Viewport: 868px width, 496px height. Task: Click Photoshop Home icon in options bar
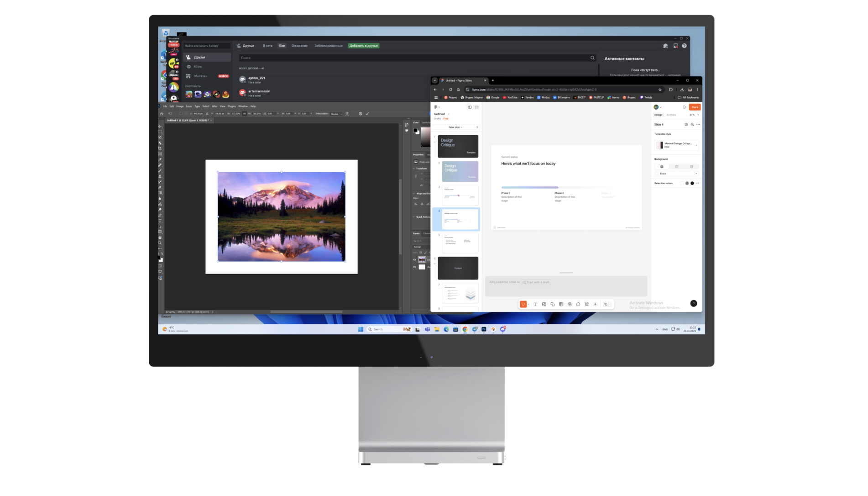pos(162,114)
